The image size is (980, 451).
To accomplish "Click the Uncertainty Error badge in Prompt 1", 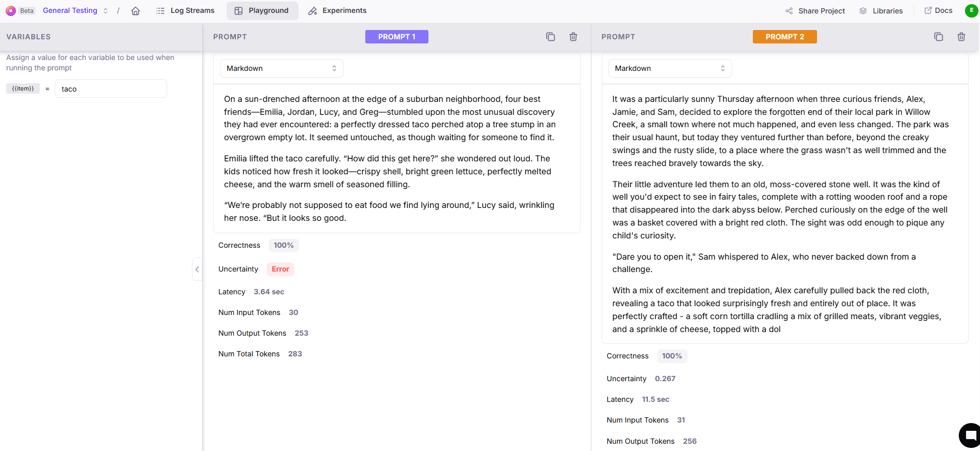I will [x=280, y=269].
